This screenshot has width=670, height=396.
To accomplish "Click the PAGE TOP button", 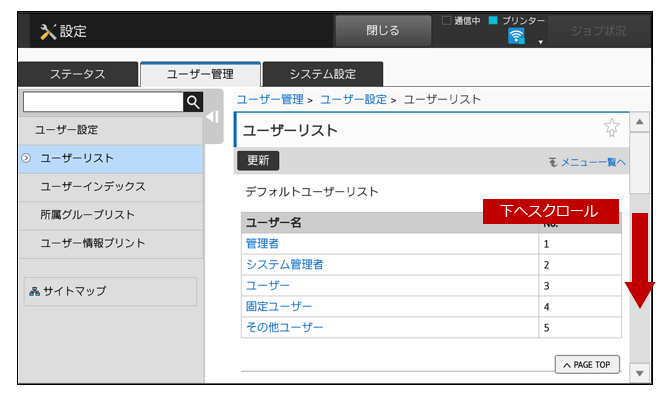I will point(587,365).
